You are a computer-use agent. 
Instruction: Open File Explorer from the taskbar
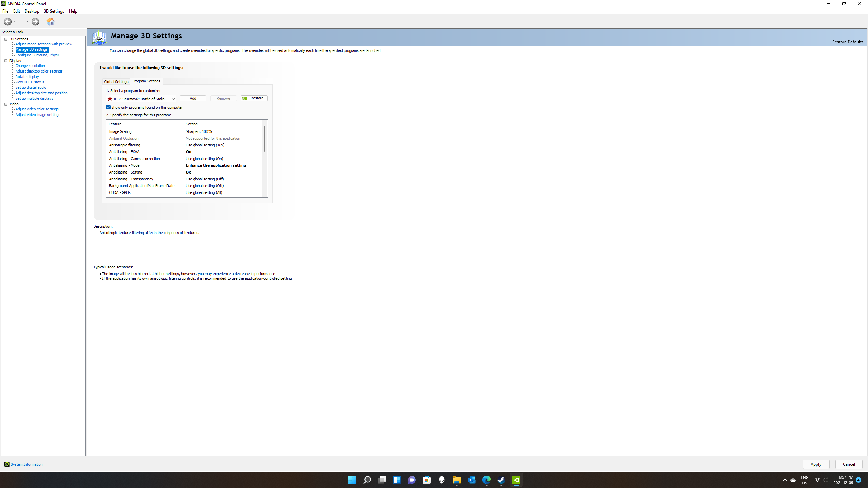(456, 480)
